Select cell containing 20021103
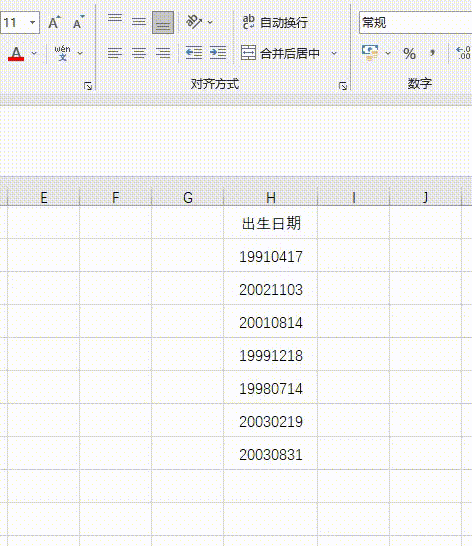This screenshot has height=546, width=472. (271, 289)
